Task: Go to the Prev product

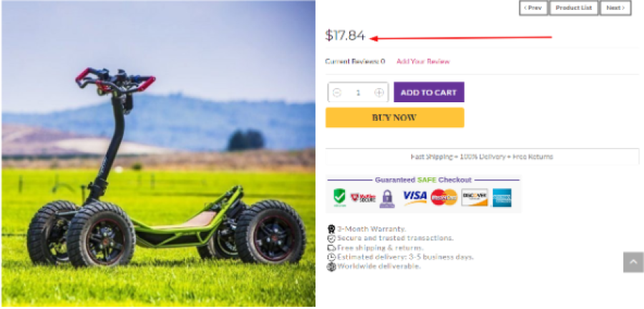Action: tap(533, 8)
